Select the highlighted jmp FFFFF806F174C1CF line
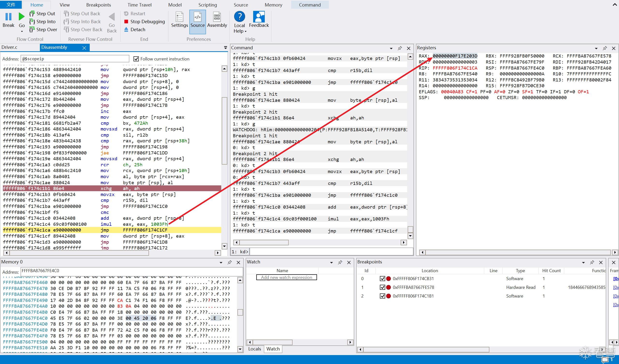Viewport: 619px width, 364px height. click(x=112, y=230)
